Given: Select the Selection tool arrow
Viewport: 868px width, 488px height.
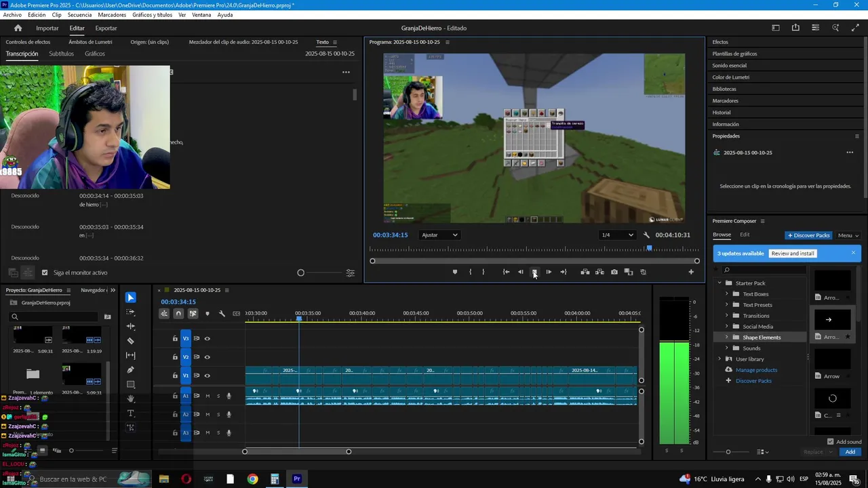Looking at the screenshot, I should [x=131, y=298].
